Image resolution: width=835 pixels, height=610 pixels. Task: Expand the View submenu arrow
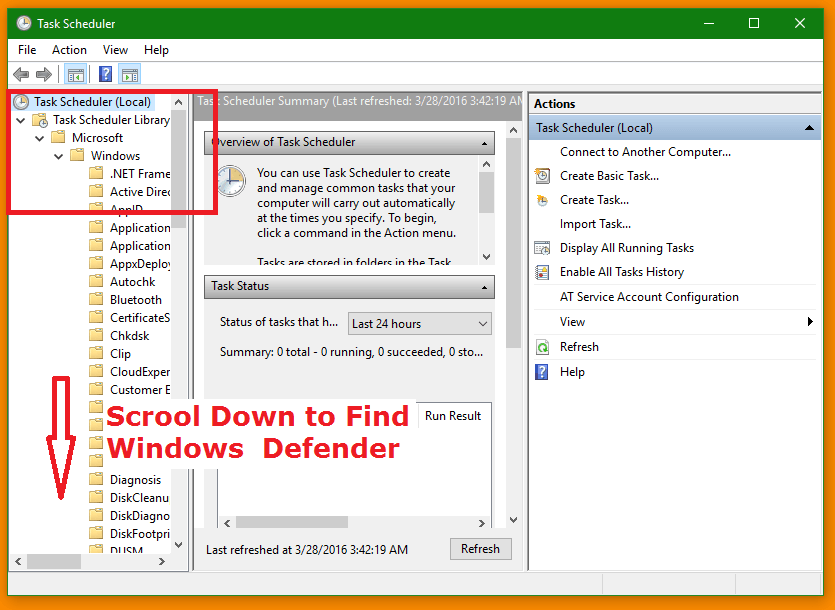[810, 322]
